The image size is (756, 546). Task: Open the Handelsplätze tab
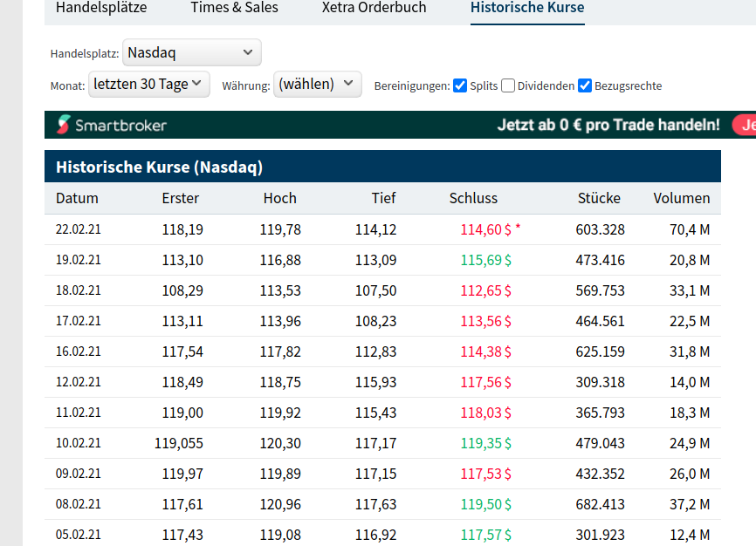pyautogui.click(x=101, y=8)
